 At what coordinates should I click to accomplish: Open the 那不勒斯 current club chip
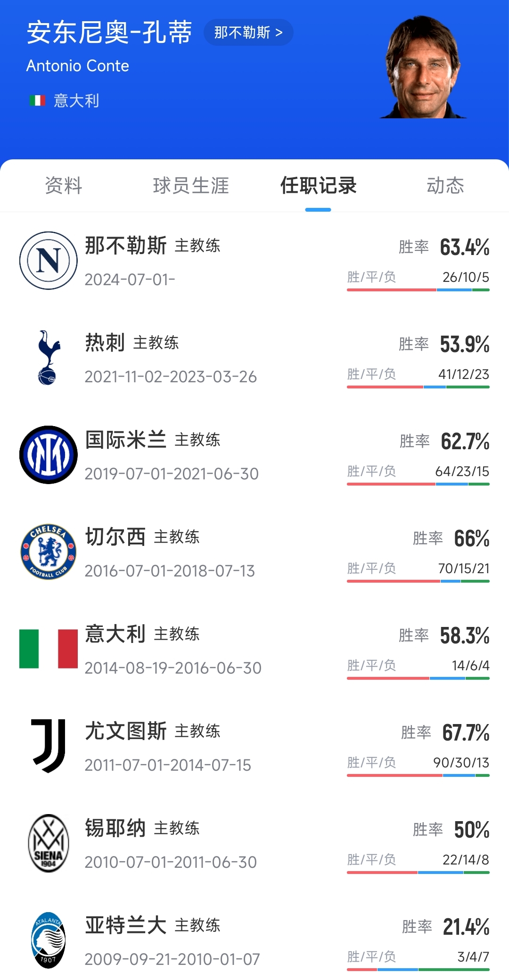pos(248,33)
